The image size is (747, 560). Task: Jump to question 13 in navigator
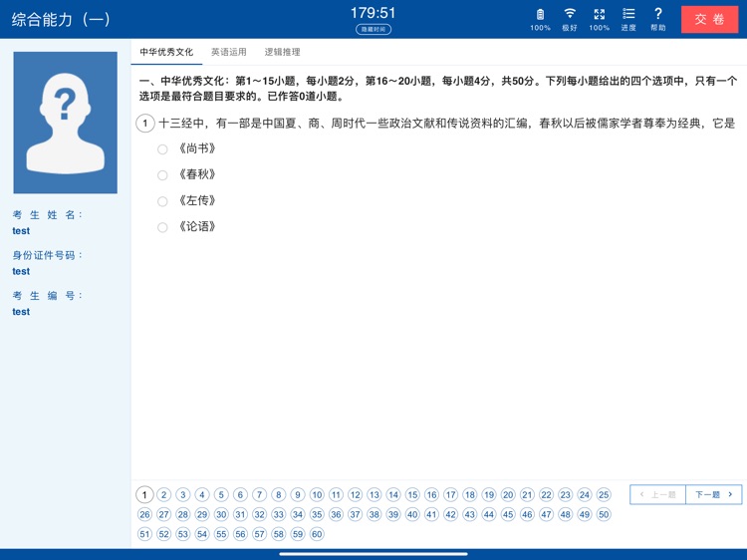click(x=374, y=494)
